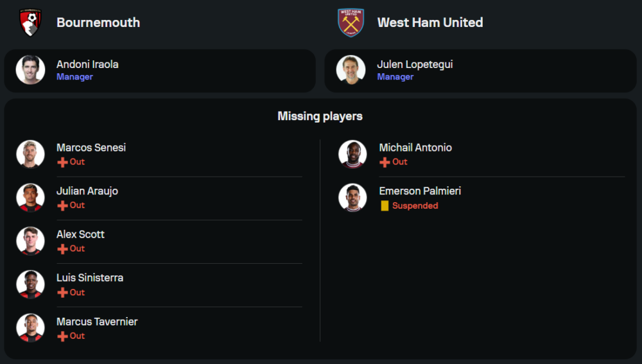Click the injury cross icon under Marcus Tavernier
The height and width of the screenshot is (364, 642).
pyautogui.click(x=62, y=336)
